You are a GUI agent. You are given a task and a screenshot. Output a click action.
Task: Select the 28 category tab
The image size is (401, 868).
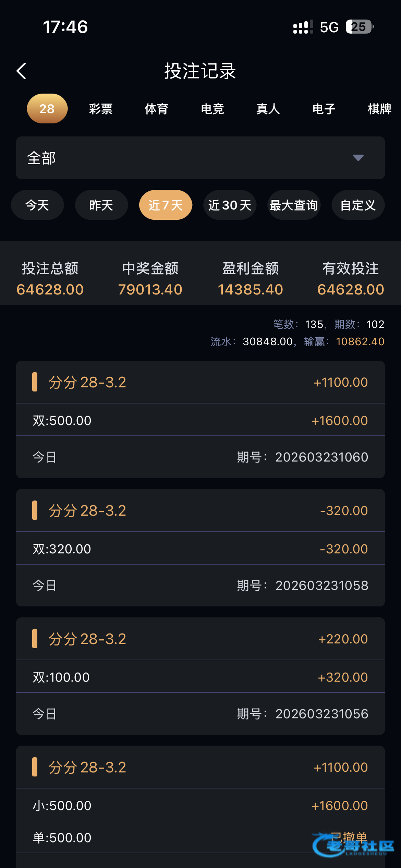[x=47, y=109]
